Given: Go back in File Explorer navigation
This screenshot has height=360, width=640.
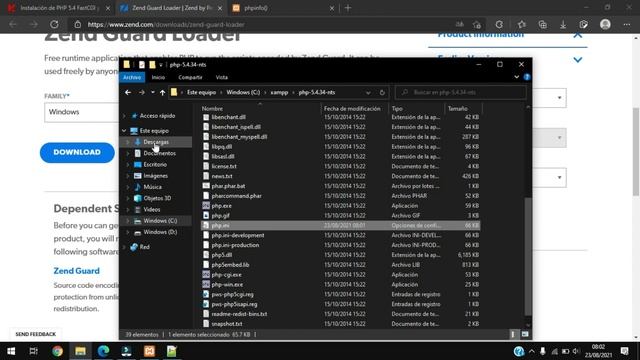Looking at the screenshot, I should [x=128, y=93].
